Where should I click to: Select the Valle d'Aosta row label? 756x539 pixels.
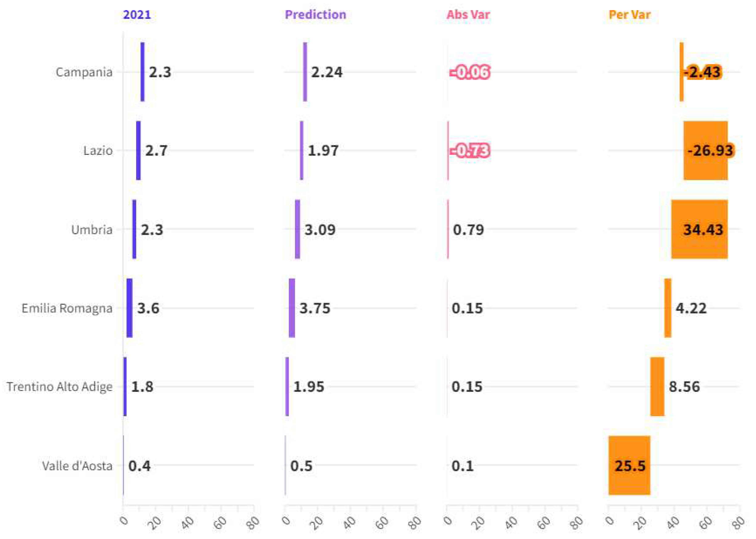pyautogui.click(x=77, y=466)
